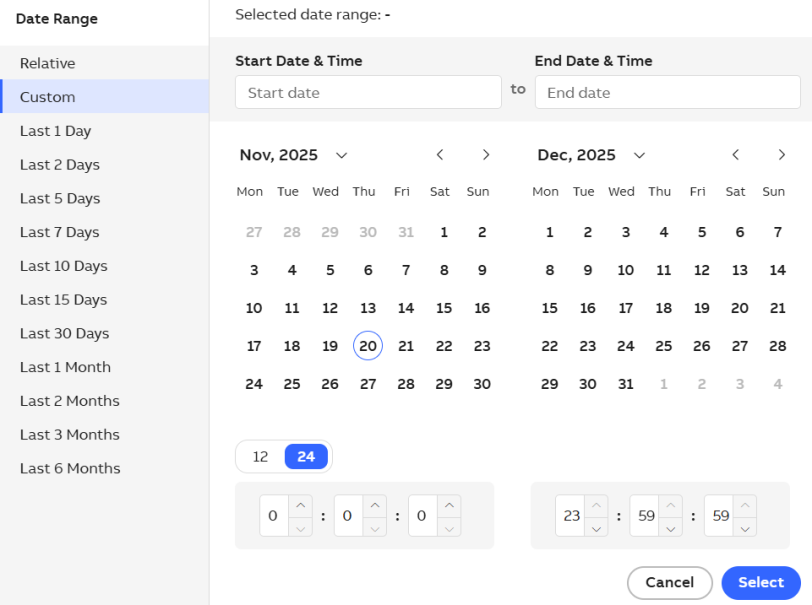Go to next month on November calendar
This screenshot has width=812, height=605.
(x=486, y=155)
